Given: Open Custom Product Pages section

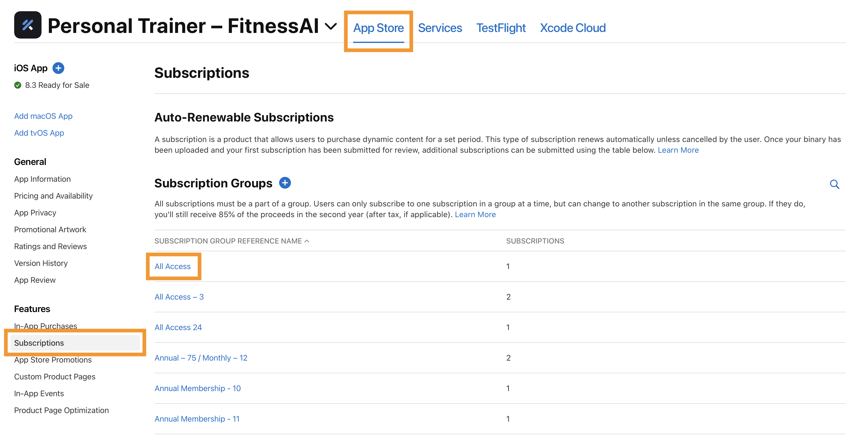Looking at the screenshot, I should (x=55, y=377).
